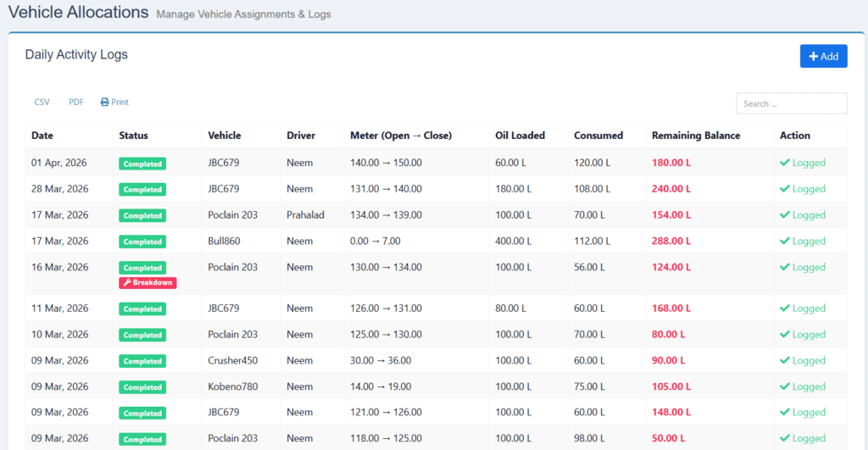Sort by the Vehicle column header
The height and width of the screenshot is (450, 868).
click(224, 136)
